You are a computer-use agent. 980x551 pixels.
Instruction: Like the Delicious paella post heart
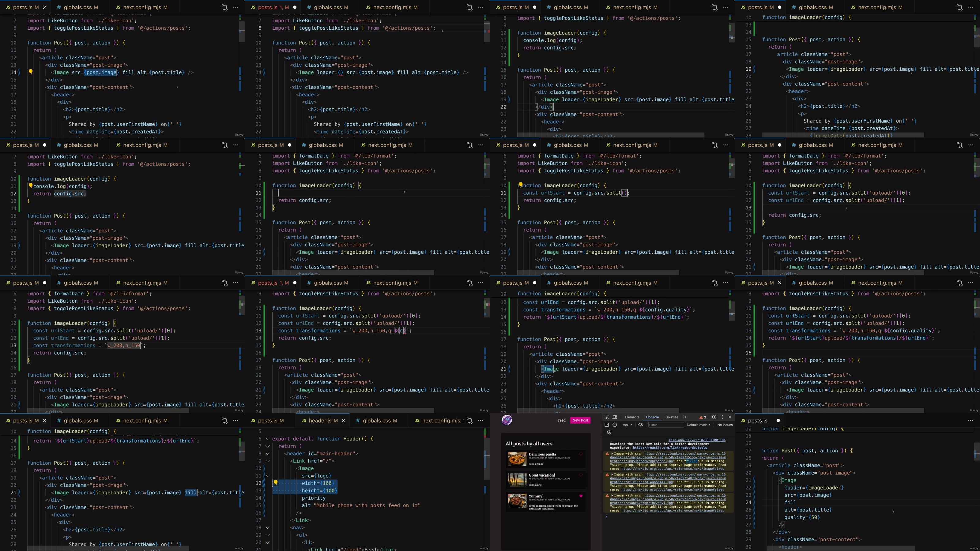point(581,454)
